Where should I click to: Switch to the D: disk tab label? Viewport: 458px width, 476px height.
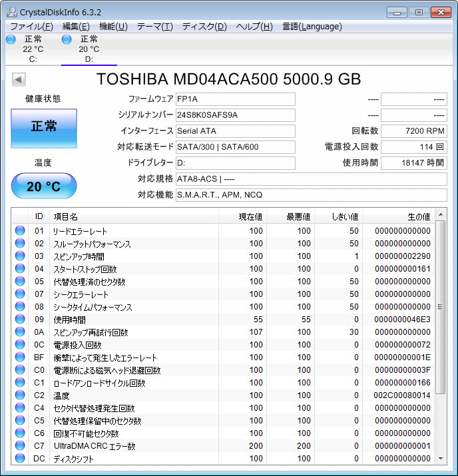89,59
